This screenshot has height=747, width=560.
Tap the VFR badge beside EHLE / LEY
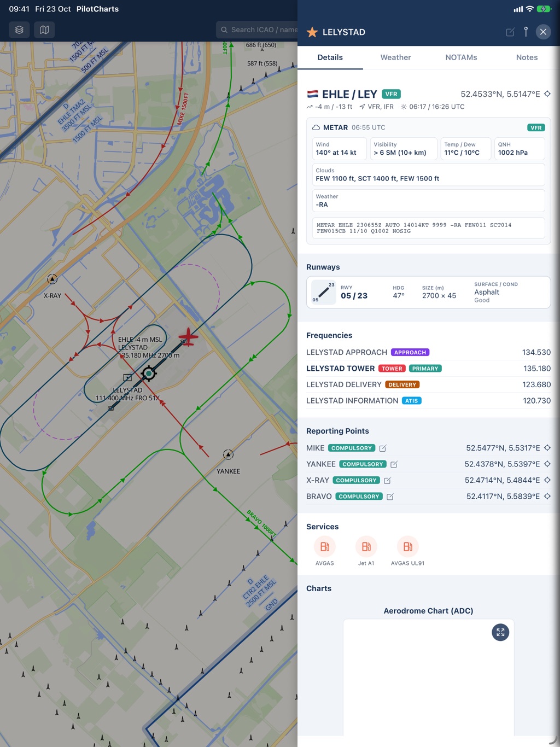(392, 94)
